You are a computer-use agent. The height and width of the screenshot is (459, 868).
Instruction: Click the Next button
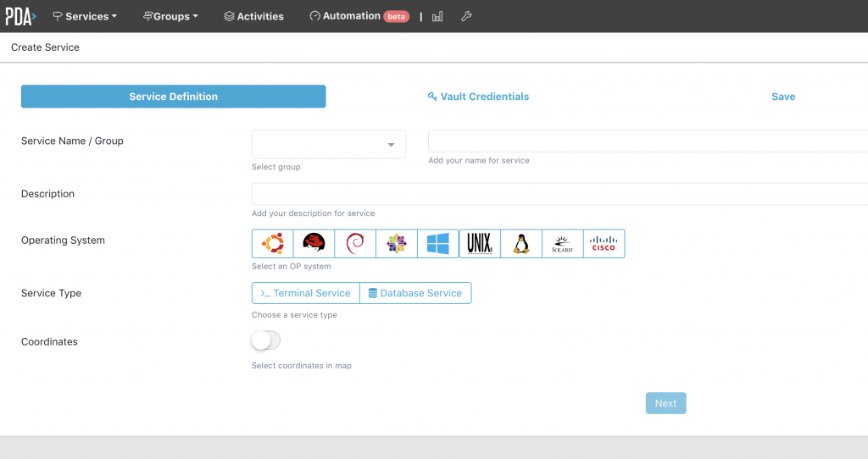click(x=665, y=403)
